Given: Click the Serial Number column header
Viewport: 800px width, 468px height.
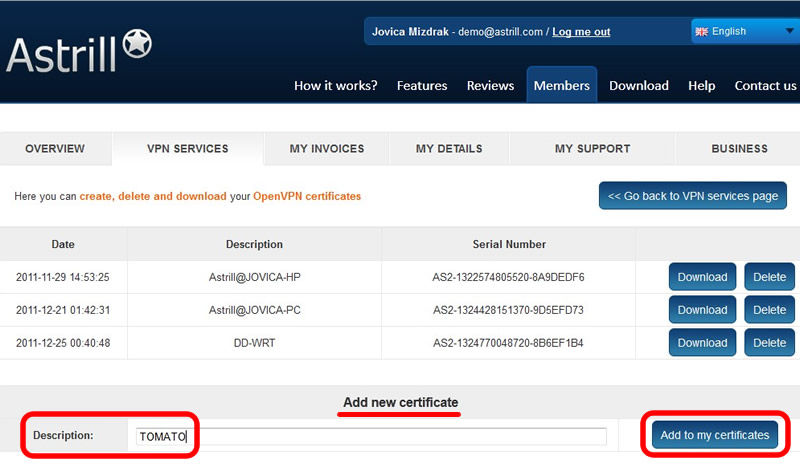Looking at the screenshot, I should click(509, 244).
